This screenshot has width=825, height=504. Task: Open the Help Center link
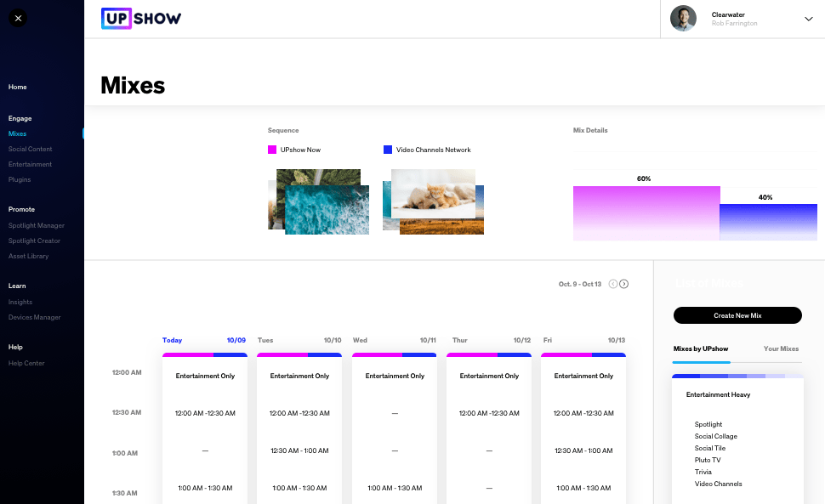[26, 363]
